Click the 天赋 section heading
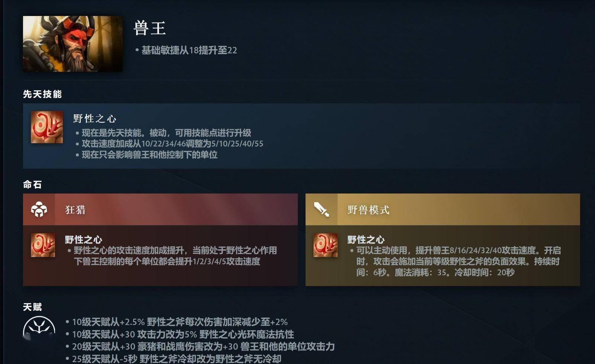Screen dimensions: 595x364 (x=32, y=307)
